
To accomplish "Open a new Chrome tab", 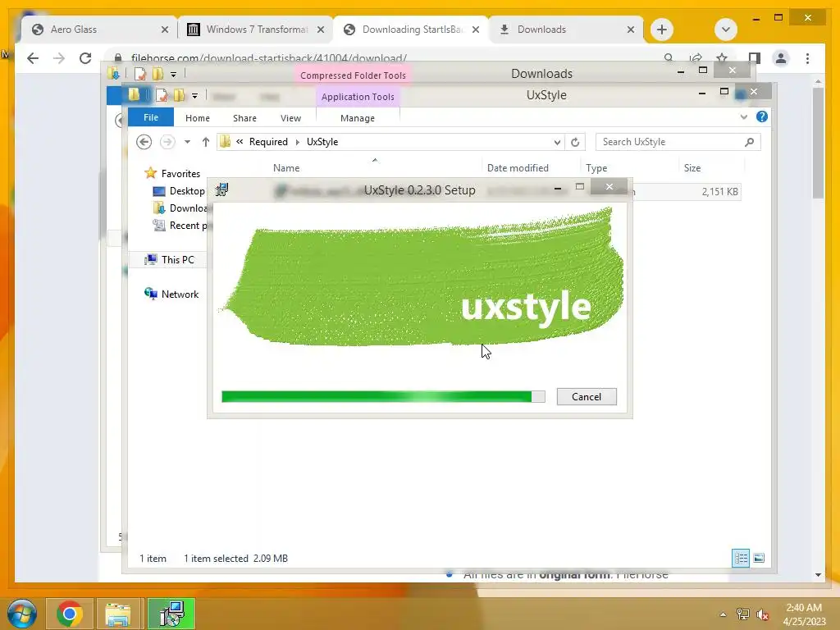I will 662,30.
